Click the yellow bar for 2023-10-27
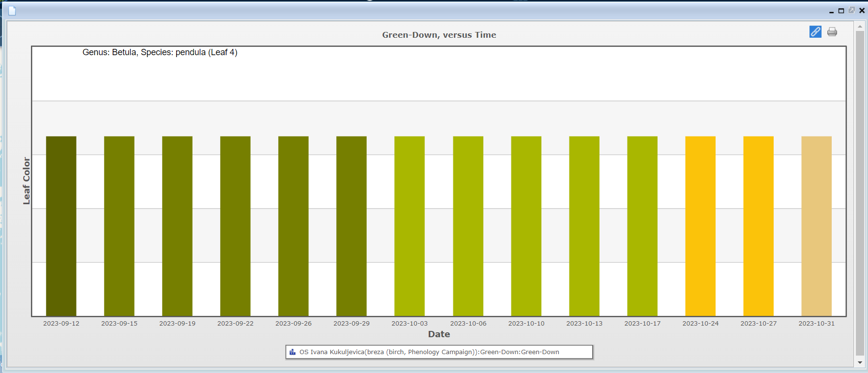Image resolution: width=868 pixels, height=373 pixels. tap(758, 226)
